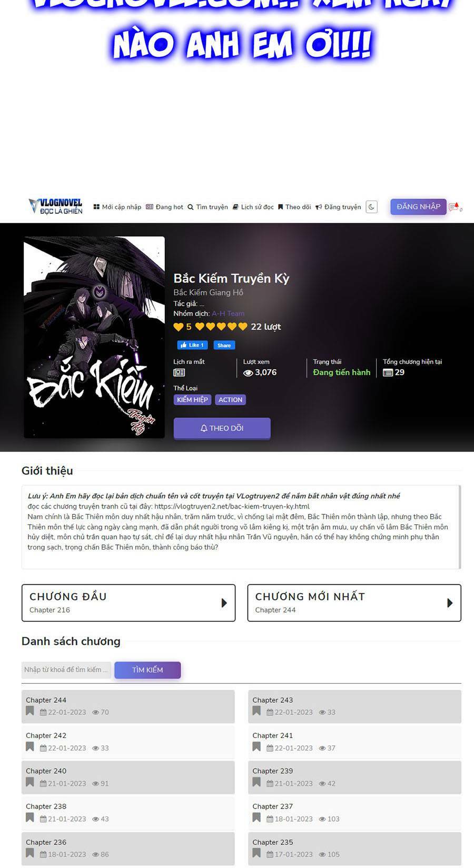Open Chương Đầu Chapter 216 arrow
Image resolution: width=474 pixels, height=868 pixels.
click(224, 603)
